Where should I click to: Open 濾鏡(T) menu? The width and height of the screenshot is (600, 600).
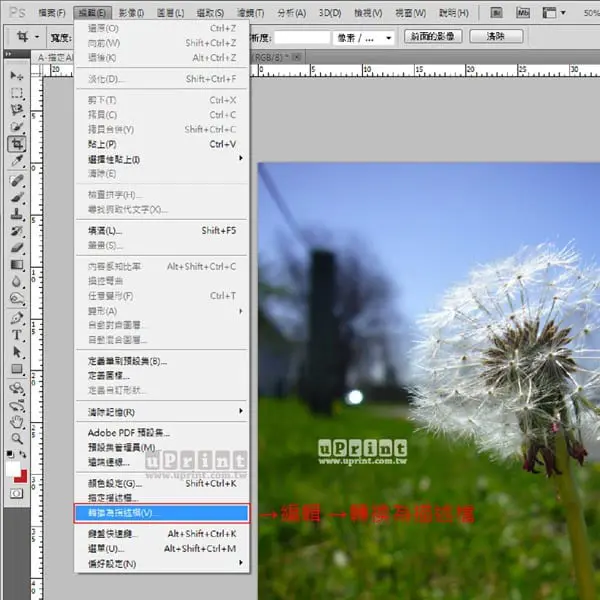251,13
